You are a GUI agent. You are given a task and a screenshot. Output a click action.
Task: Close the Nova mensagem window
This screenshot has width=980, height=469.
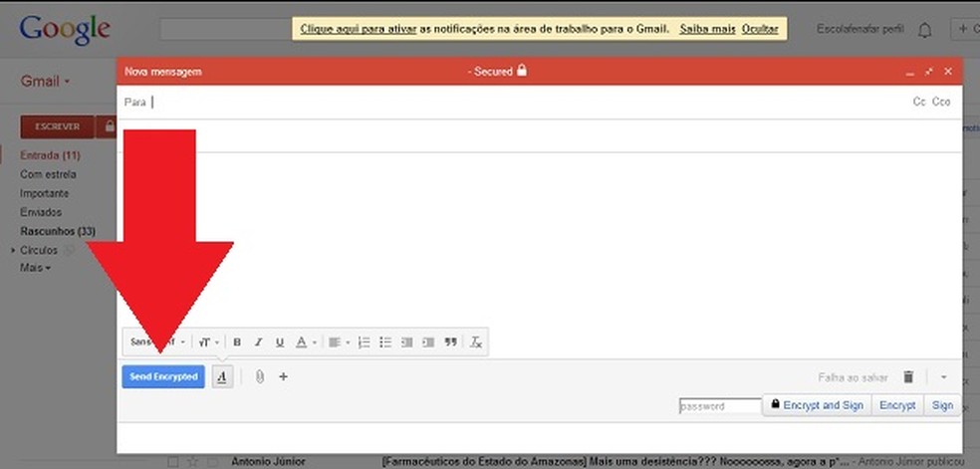pos(948,72)
